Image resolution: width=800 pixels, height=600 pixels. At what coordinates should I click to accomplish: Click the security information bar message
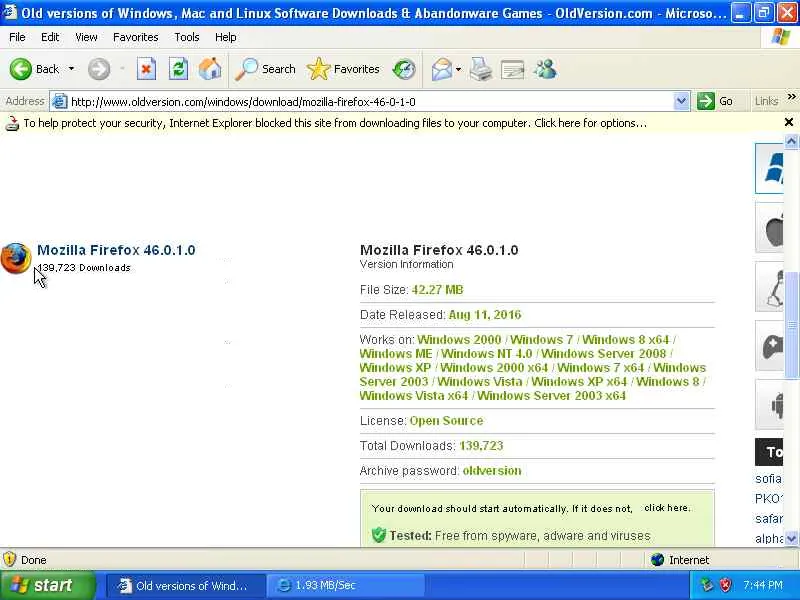click(x=335, y=123)
